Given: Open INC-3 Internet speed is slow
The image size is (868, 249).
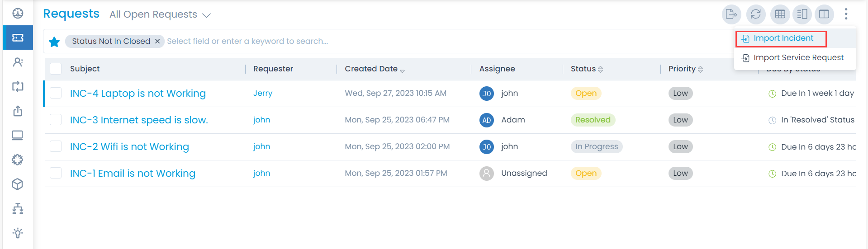Looking at the screenshot, I should (x=139, y=120).
